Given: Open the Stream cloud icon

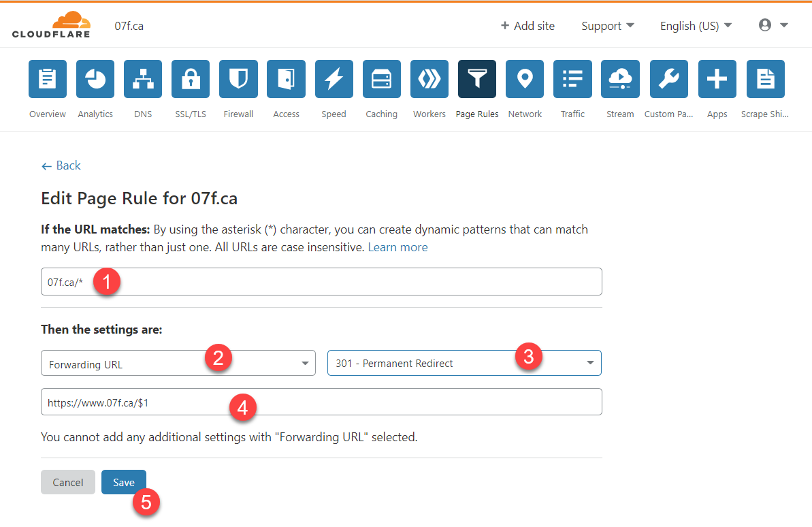Looking at the screenshot, I should 620,79.
